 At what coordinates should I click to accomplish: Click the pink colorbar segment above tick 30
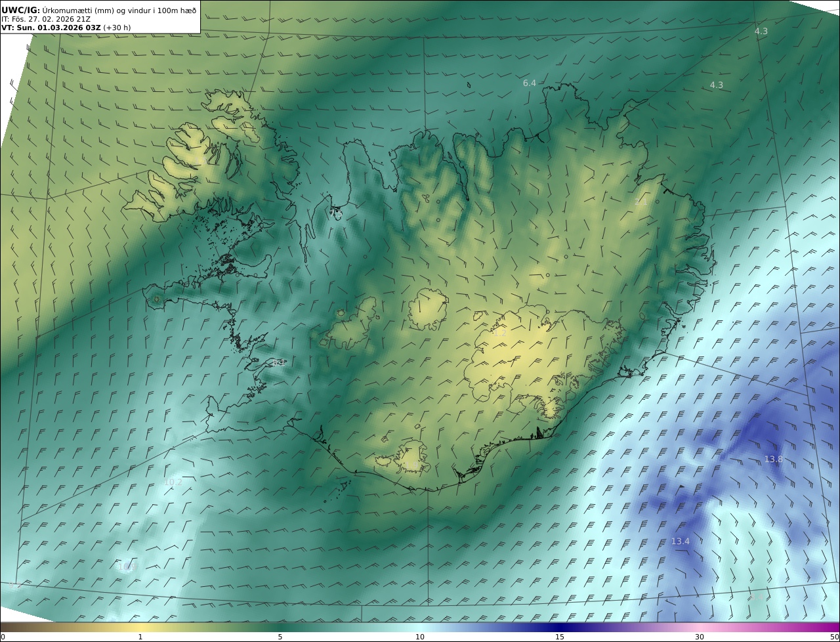pos(700,627)
